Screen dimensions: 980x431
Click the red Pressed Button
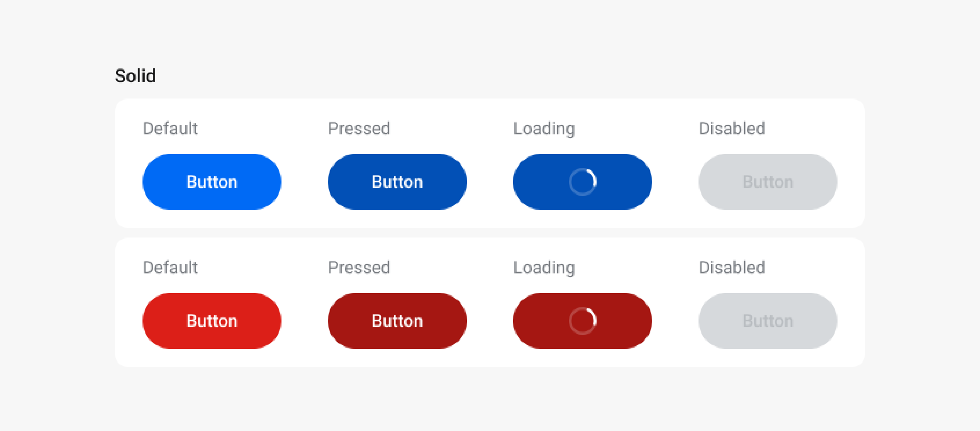[397, 321]
